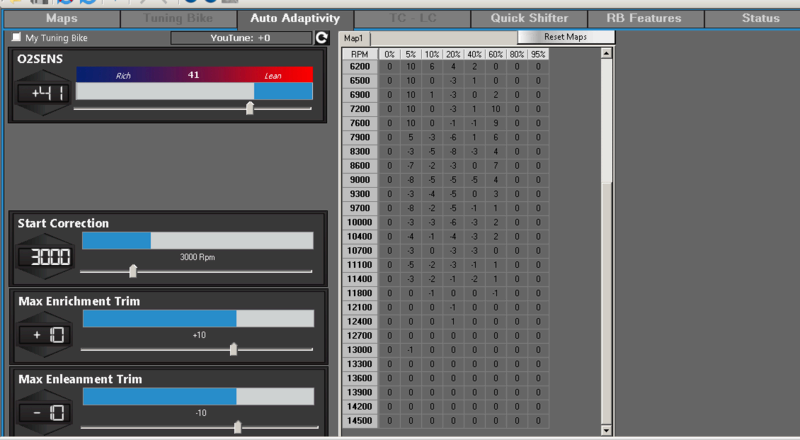Click the YouTune: +0 field
800x440 pixels.
pos(240,38)
